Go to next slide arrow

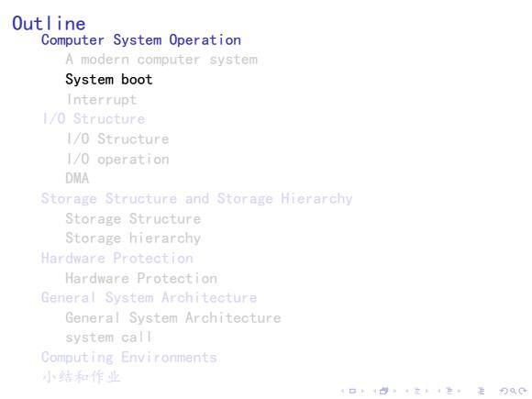pyautogui.click(x=362, y=391)
